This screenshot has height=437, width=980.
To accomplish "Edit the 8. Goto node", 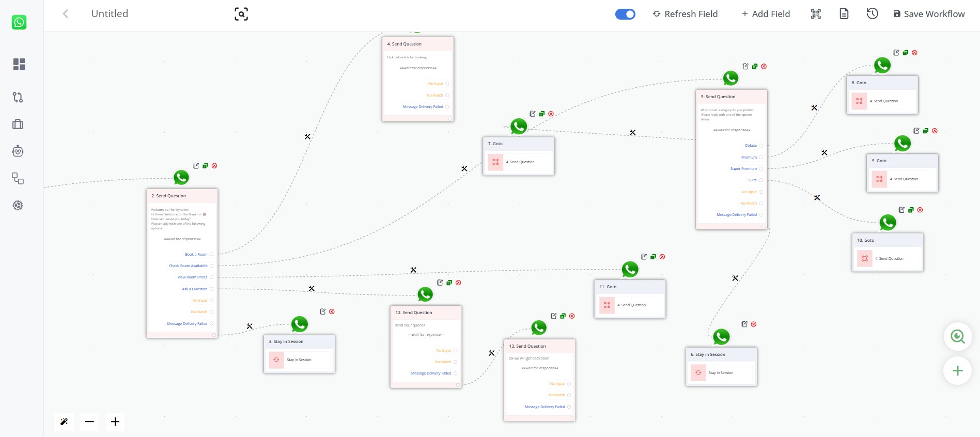I will tap(896, 53).
